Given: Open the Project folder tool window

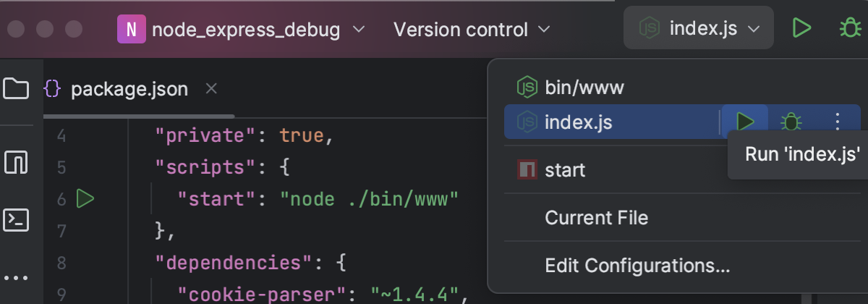Looking at the screenshot, I should (16, 88).
